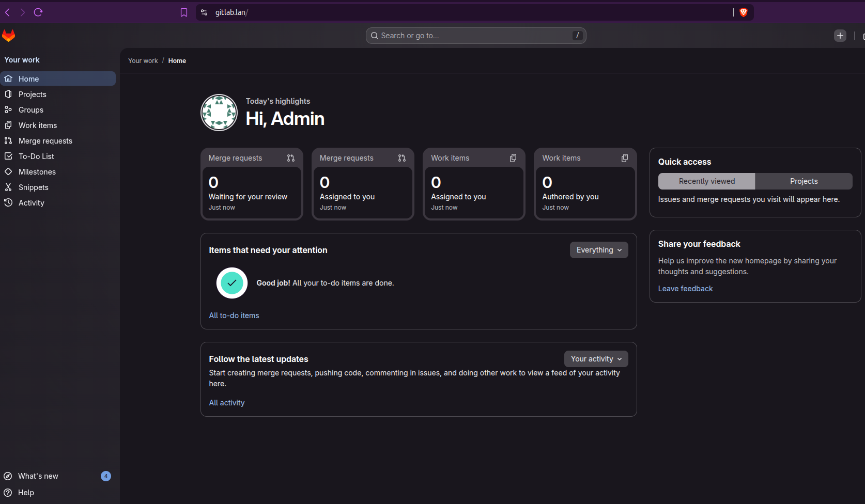This screenshot has width=865, height=504.
Task: Click the Milestones diamond icon
Action: (8, 171)
